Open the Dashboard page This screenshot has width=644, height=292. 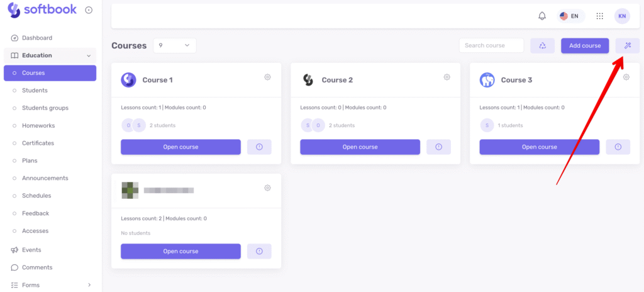37,38
